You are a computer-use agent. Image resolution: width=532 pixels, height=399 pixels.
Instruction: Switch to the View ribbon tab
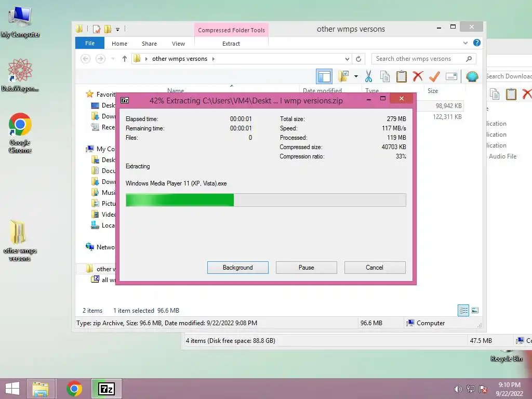[179, 44]
